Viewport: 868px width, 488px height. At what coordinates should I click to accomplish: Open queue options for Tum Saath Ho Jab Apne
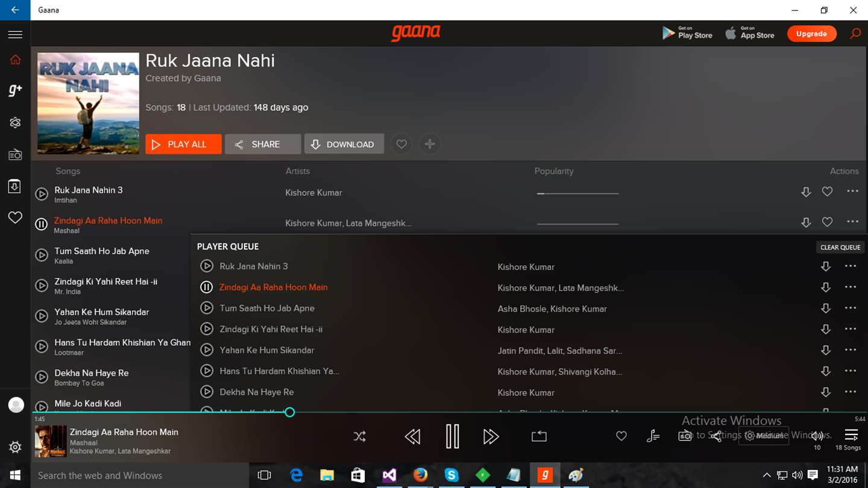851,308
